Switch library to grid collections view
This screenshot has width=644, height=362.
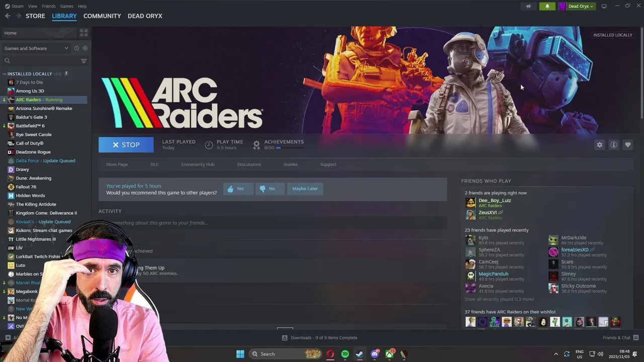pyautogui.click(x=84, y=33)
